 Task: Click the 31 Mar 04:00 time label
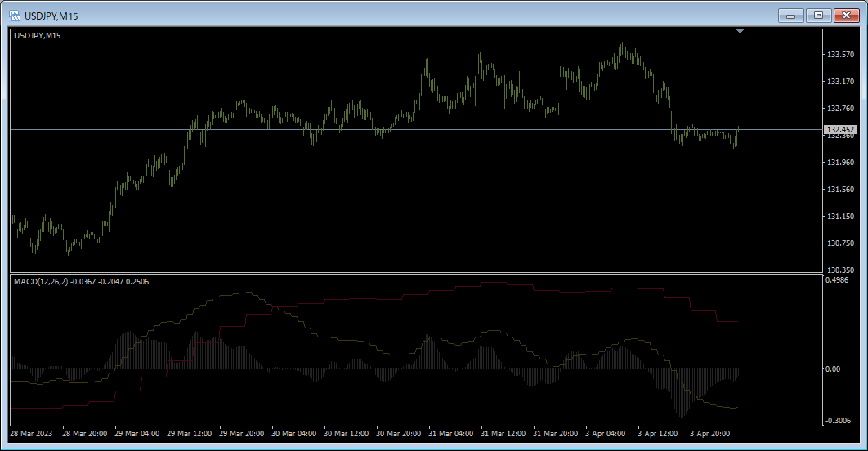[x=450, y=434]
